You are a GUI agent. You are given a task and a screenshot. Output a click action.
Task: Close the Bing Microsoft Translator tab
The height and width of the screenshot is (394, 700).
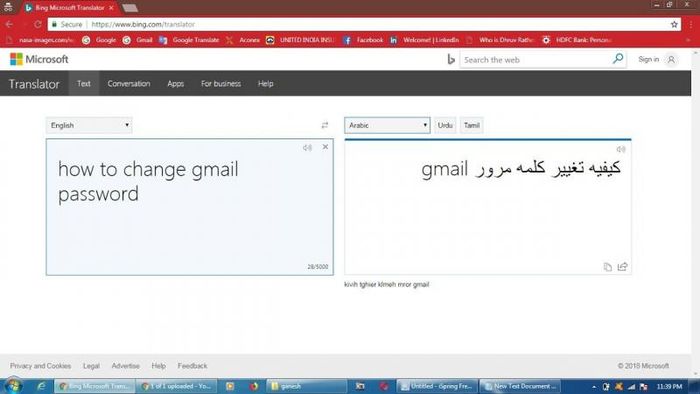[111, 8]
